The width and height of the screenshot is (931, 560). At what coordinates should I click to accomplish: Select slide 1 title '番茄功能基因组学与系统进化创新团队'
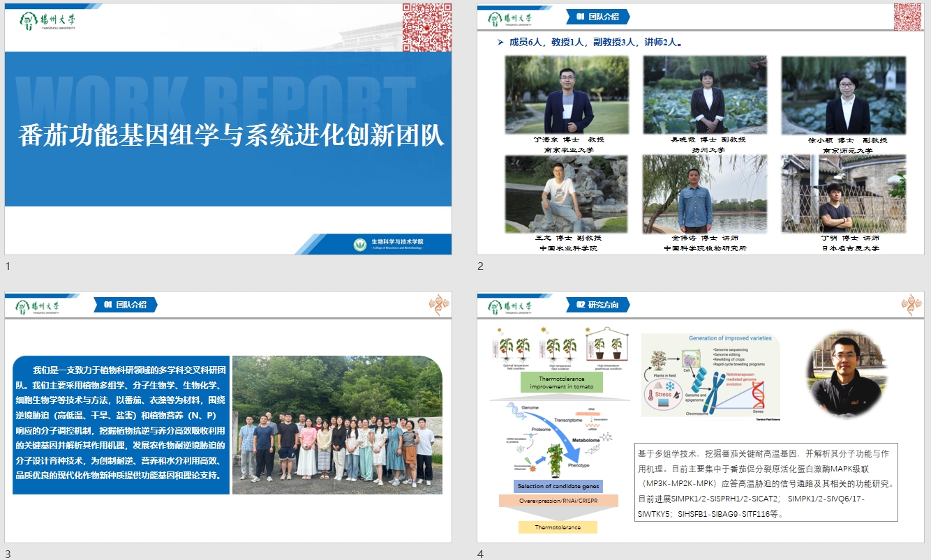(x=231, y=135)
